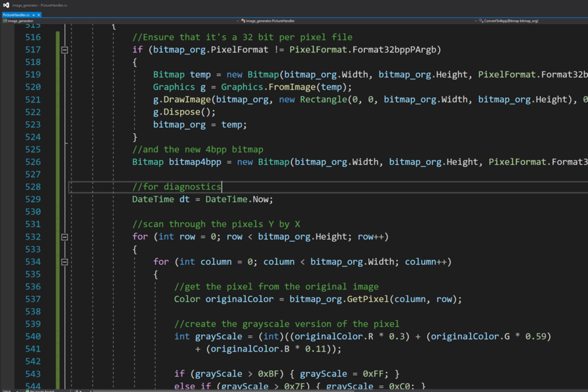Click the bitmap4bpp variable declaration
Viewport: 588px width, 392px height.
(195, 162)
